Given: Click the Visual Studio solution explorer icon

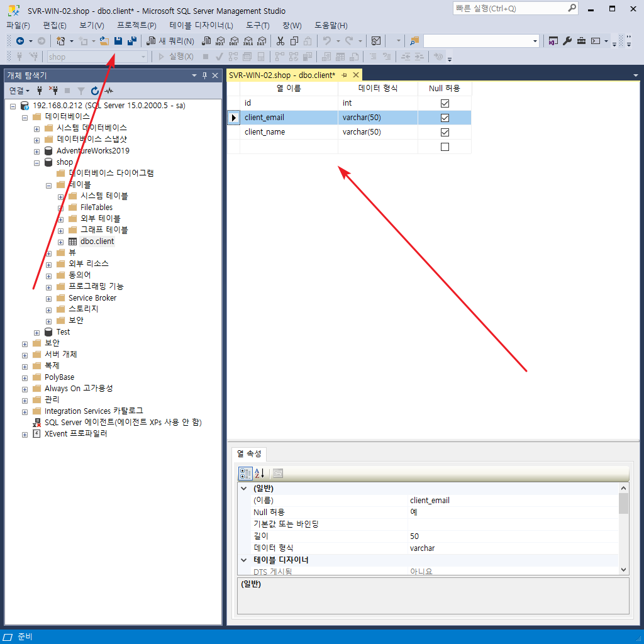Looking at the screenshot, I should 553,41.
